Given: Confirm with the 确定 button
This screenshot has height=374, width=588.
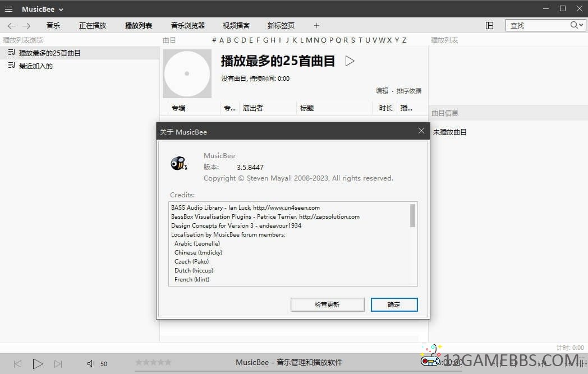Looking at the screenshot, I should point(394,304).
